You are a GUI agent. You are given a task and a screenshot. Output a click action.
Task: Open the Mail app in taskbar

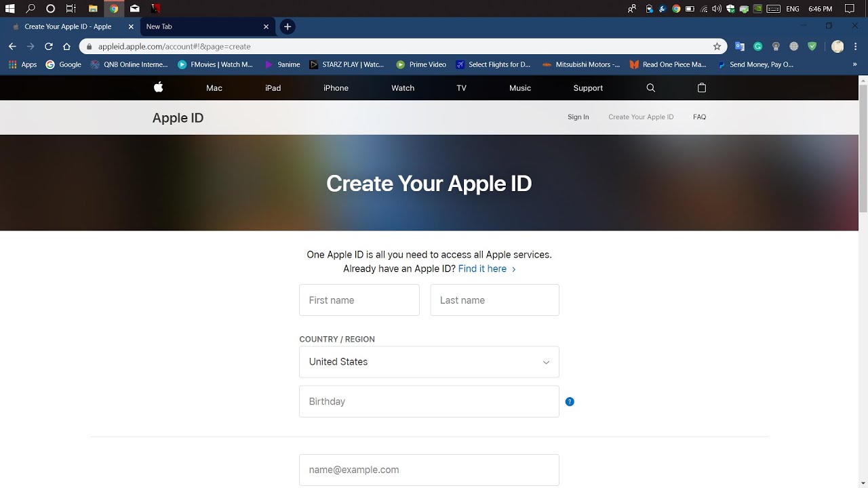pyautogui.click(x=135, y=9)
